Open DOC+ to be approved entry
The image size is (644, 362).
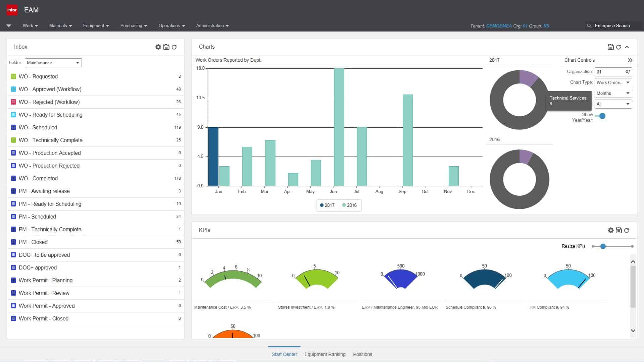[96, 255]
